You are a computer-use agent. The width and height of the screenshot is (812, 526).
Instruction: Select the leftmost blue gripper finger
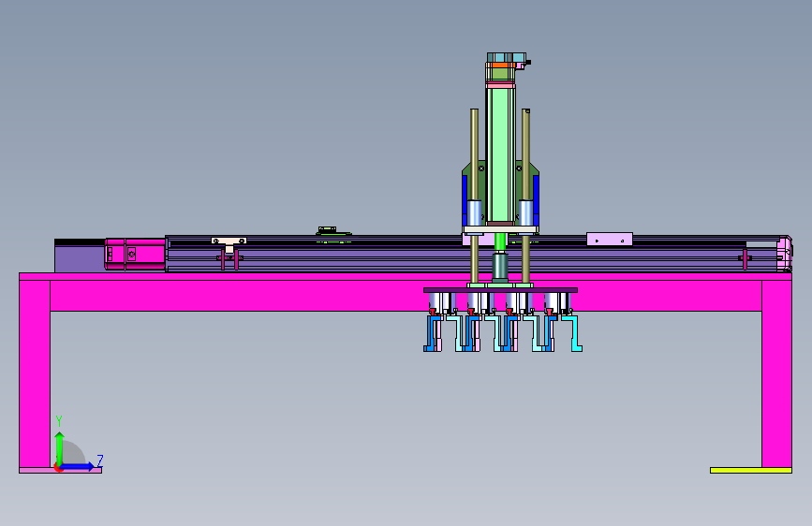click(431, 333)
